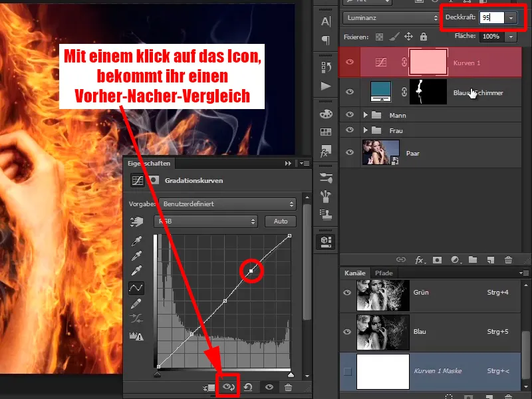This screenshot has height=399, width=532.
Task: Click the Auto button in curves
Action: point(281,221)
